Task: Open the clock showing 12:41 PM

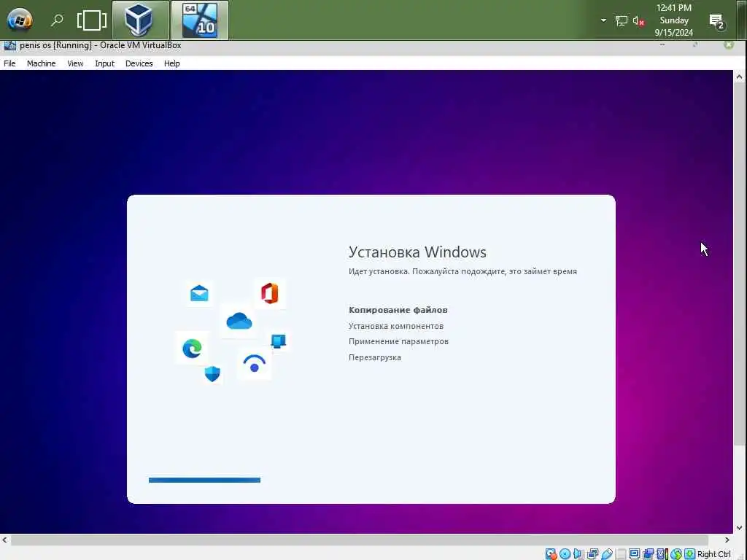Action: click(x=673, y=20)
